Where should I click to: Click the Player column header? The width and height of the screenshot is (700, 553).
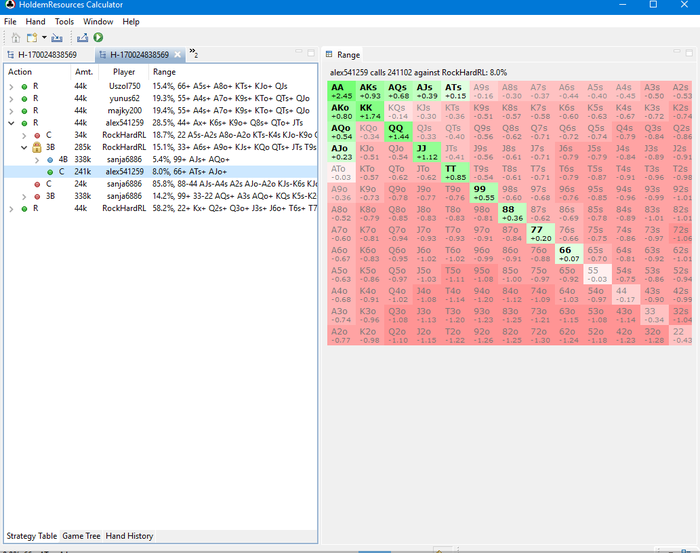[124, 72]
